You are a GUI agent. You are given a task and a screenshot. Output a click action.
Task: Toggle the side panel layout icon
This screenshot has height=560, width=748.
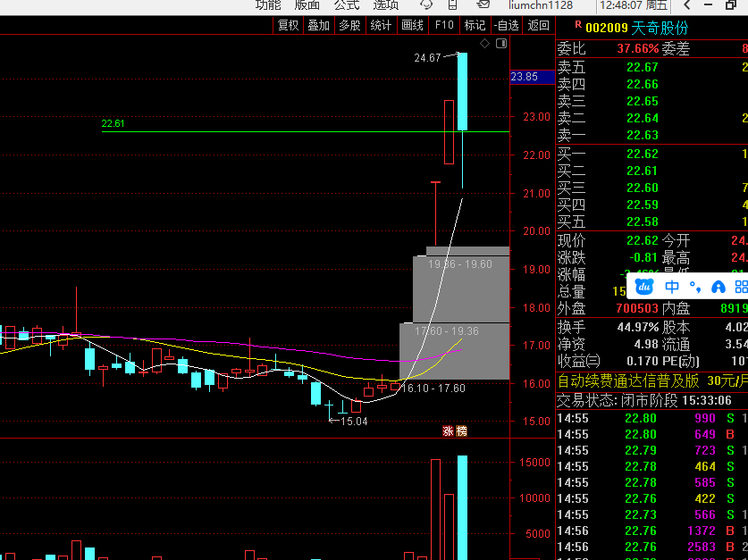(x=501, y=44)
